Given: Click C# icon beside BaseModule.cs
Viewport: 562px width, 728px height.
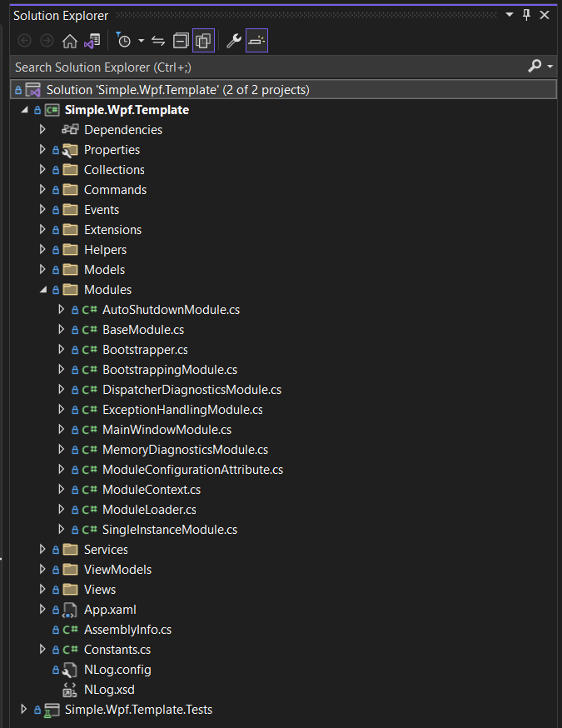Looking at the screenshot, I should [90, 330].
